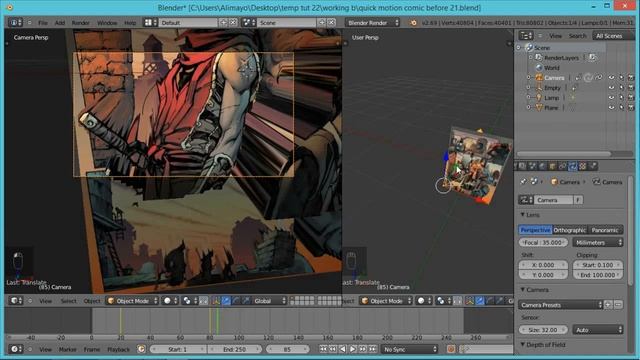Screen dimensions: 640x360
Task: Select Object Constraints properties tab icon
Action: pyautogui.click(x=562, y=166)
